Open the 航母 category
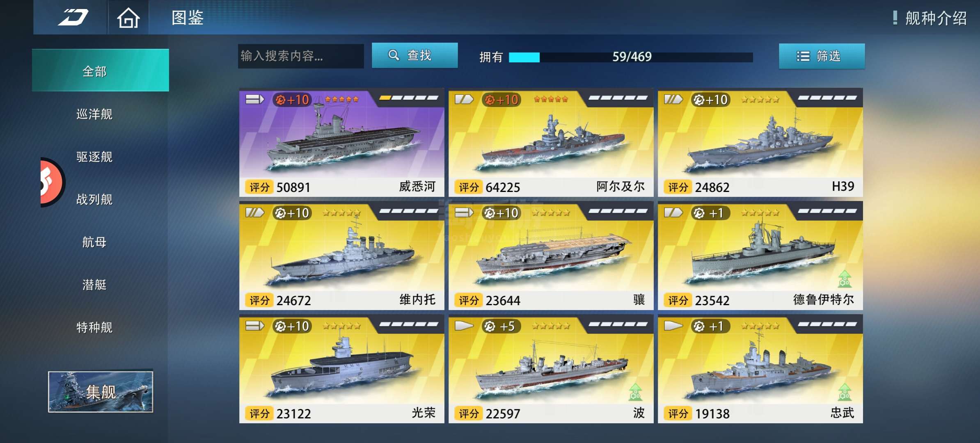This screenshot has width=980, height=443. coord(94,242)
